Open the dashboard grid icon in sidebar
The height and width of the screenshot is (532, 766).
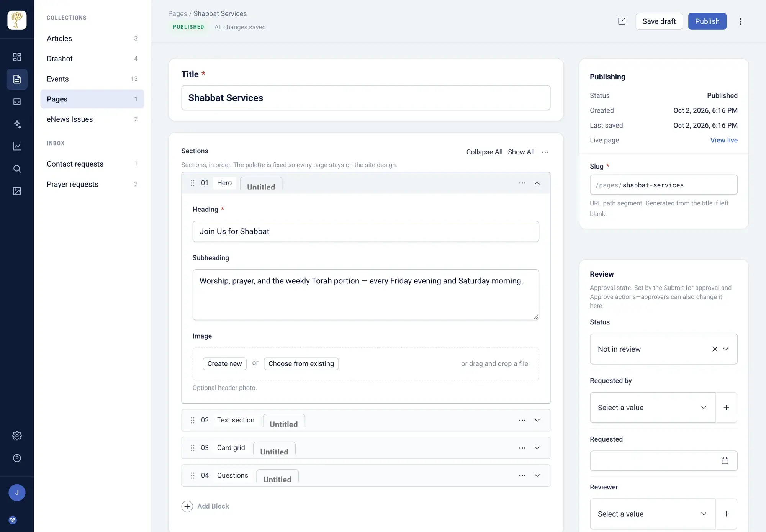coord(17,57)
